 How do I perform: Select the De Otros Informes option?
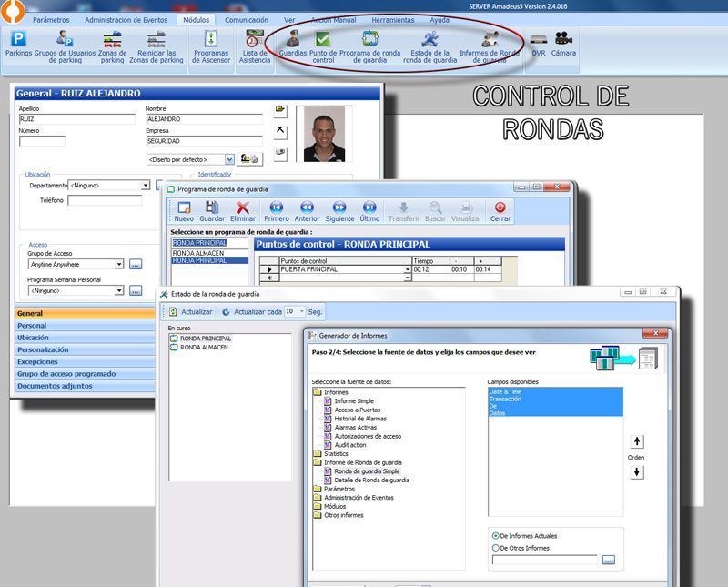495,548
